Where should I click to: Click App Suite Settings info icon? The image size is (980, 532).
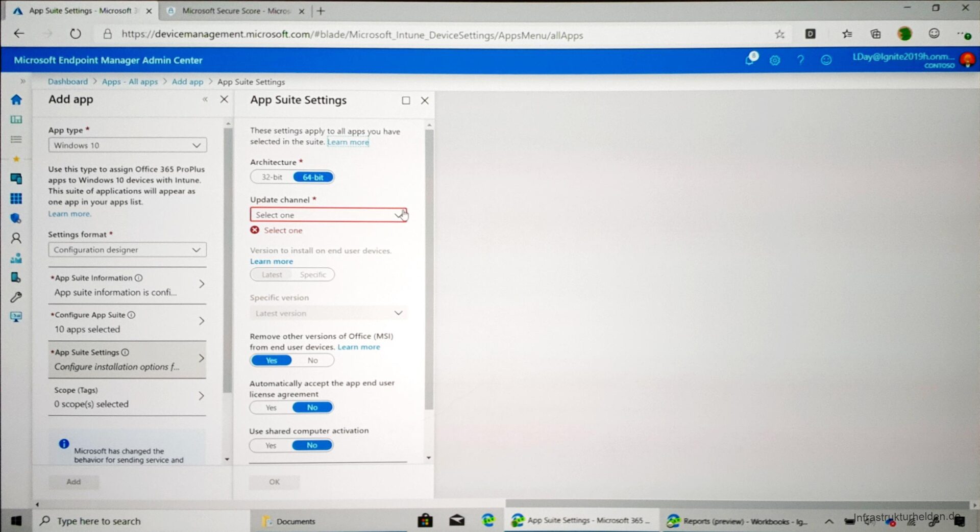point(125,352)
